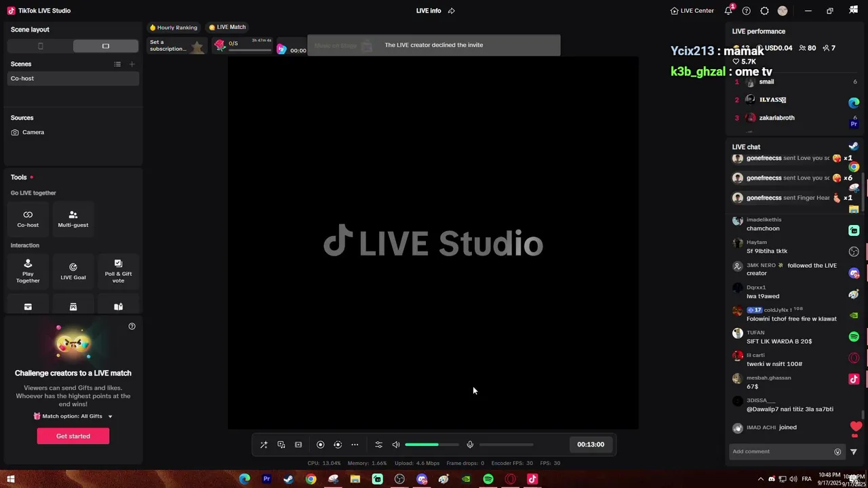Open Premiere Pro from taskbar
The height and width of the screenshot is (488, 868).
[x=267, y=479]
